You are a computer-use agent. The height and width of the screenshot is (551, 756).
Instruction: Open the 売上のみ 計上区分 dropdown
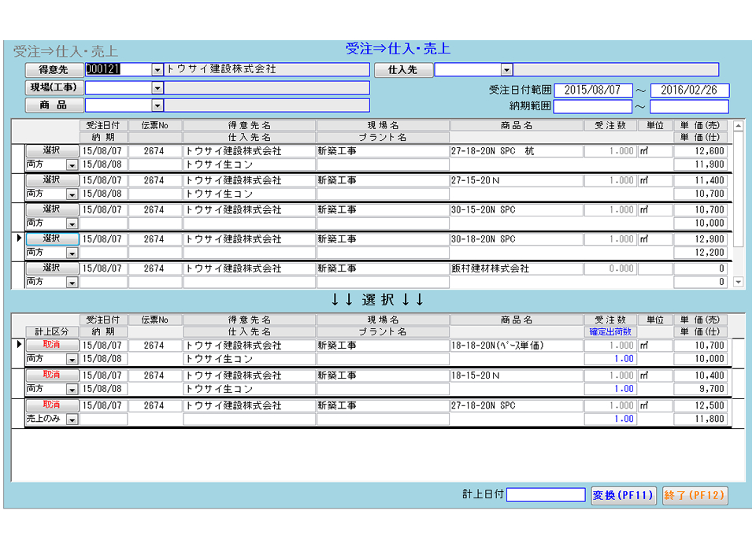(x=72, y=420)
